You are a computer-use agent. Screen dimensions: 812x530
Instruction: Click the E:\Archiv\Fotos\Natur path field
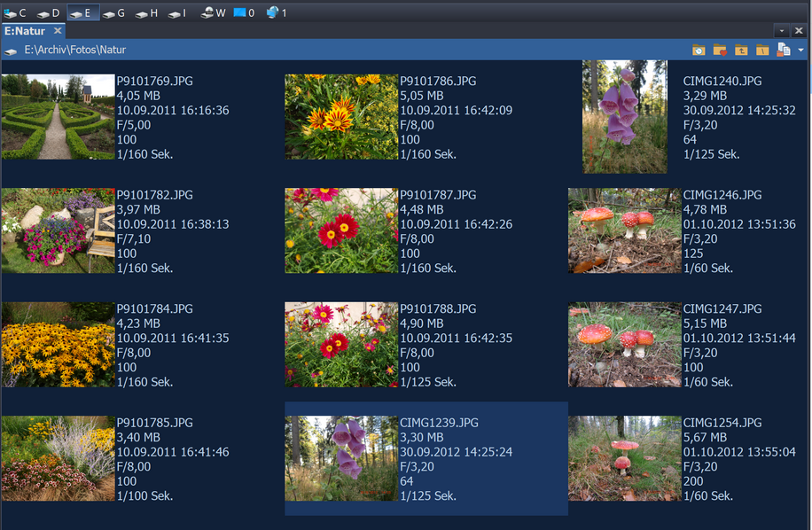tap(75, 51)
